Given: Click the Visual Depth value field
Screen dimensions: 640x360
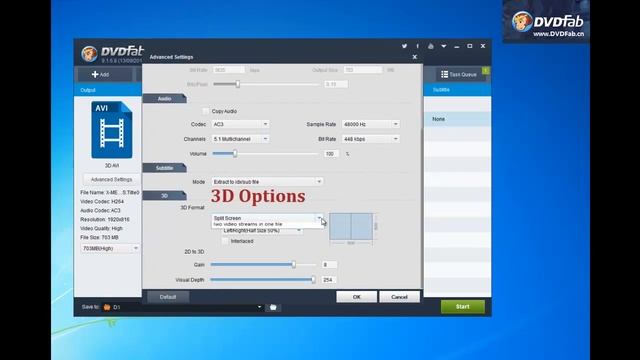Looking at the screenshot, I should 329,280.
